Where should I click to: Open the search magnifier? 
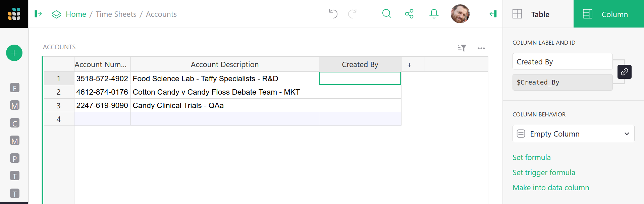387,14
